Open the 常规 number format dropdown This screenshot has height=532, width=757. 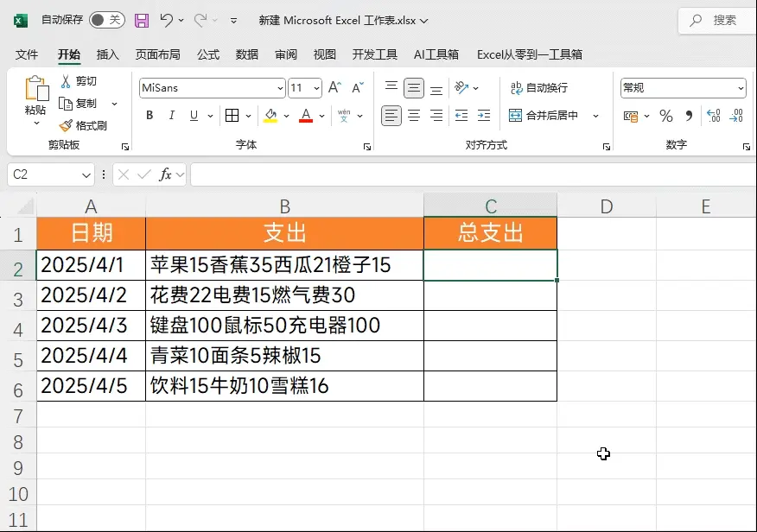(741, 88)
